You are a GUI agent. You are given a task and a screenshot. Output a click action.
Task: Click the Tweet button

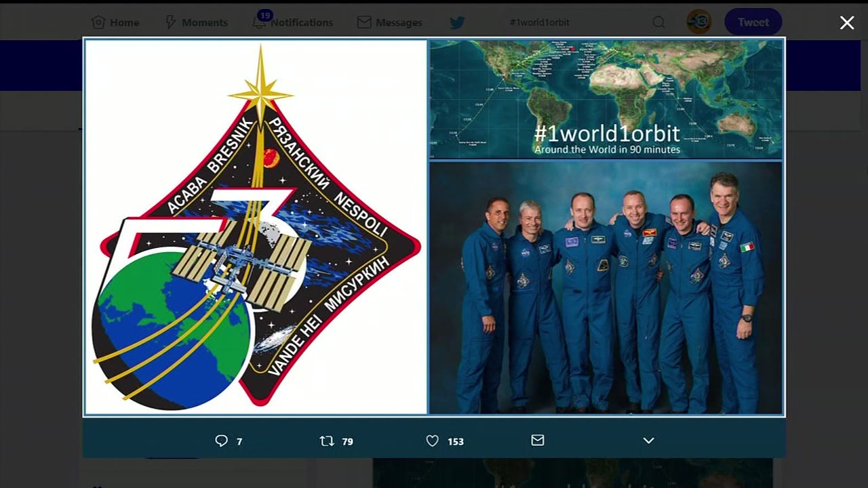pos(753,22)
